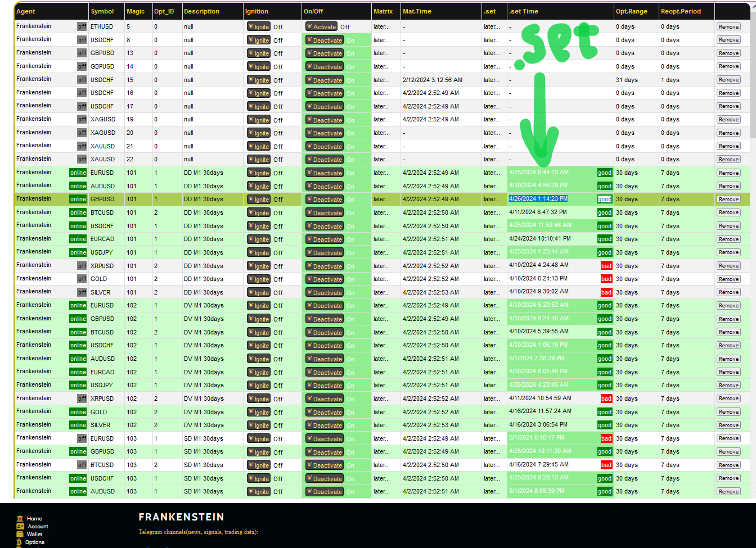The width and height of the screenshot is (756, 548).
Task: Click the Bitcoin Options icon
Action: pyautogui.click(x=20, y=542)
